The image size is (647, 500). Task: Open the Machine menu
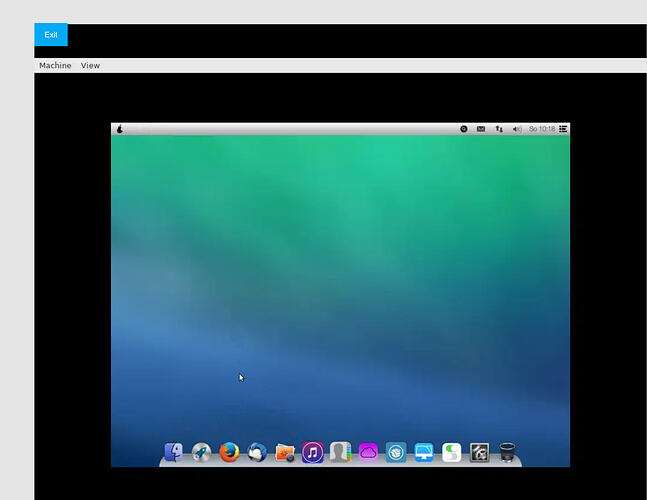pos(55,66)
